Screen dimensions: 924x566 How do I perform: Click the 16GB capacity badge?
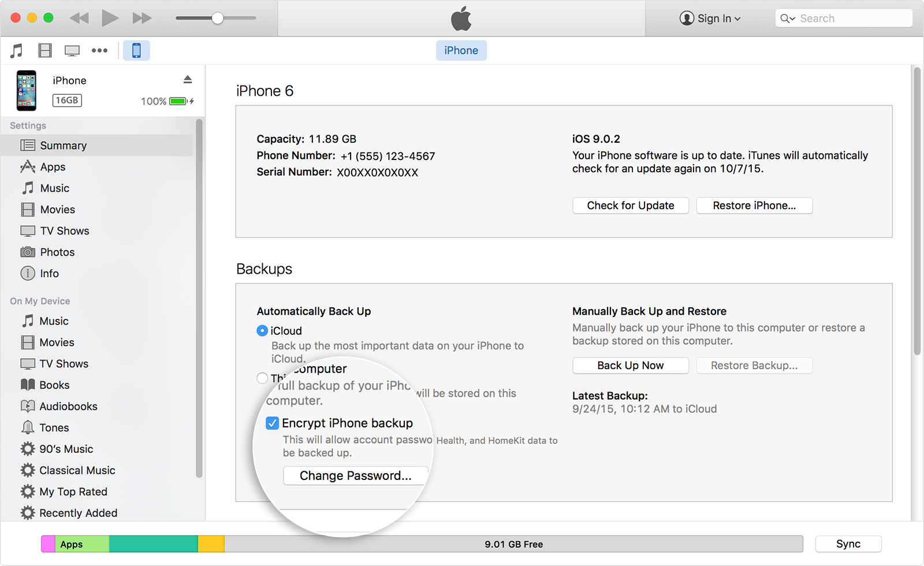[x=68, y=100]
